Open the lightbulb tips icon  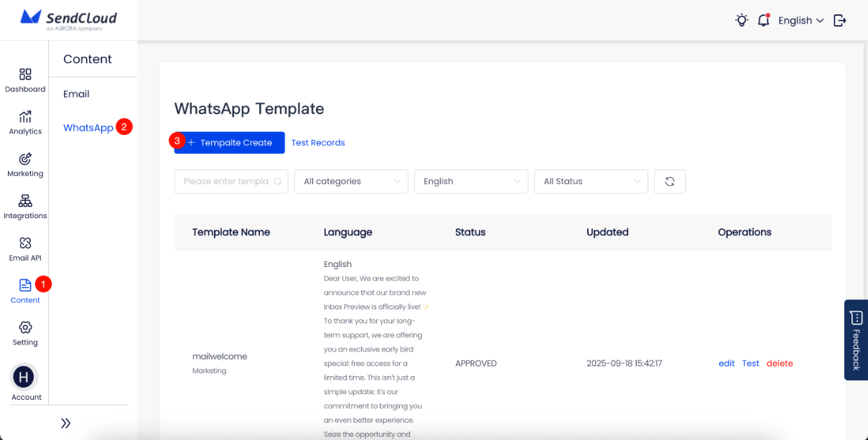pyautogui.click(x=742, y=20)
